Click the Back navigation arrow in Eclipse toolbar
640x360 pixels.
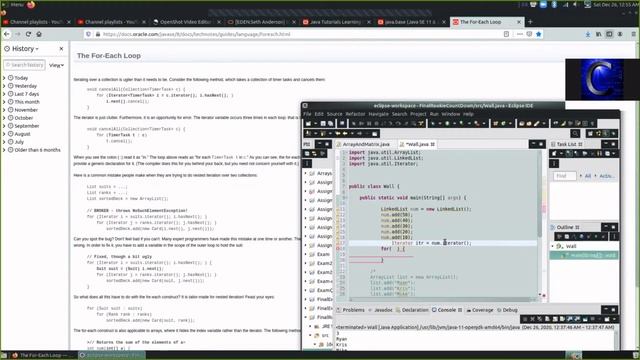pyautogui.click(x=345, y=133)
